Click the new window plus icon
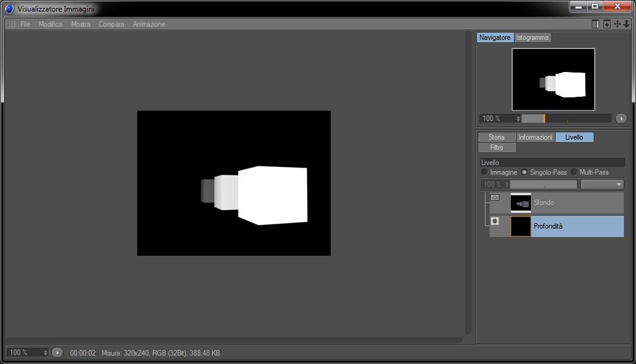The height and width of the screenshot is (364, 636). point(607,24)
